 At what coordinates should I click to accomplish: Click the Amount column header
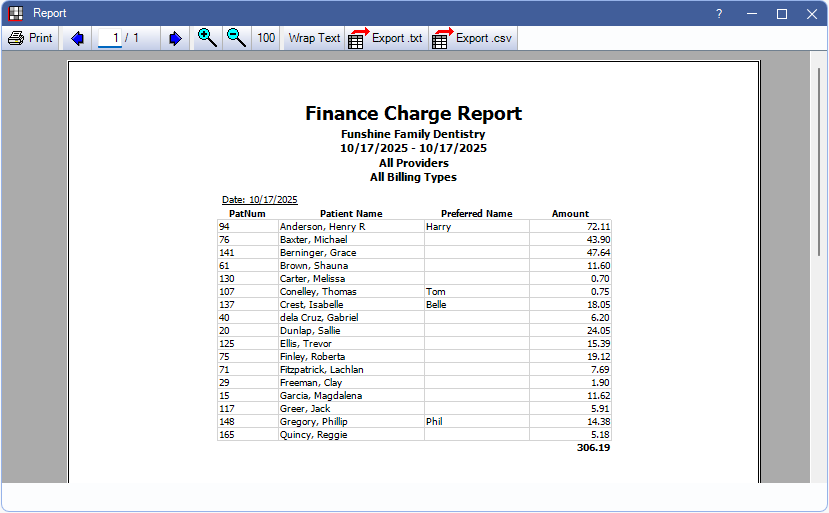point(570,213)
